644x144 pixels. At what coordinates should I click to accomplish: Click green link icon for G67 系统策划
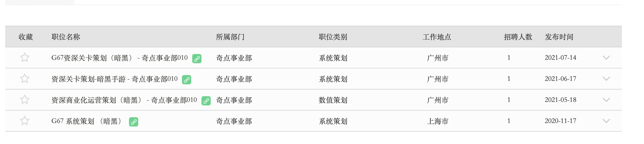134,122
